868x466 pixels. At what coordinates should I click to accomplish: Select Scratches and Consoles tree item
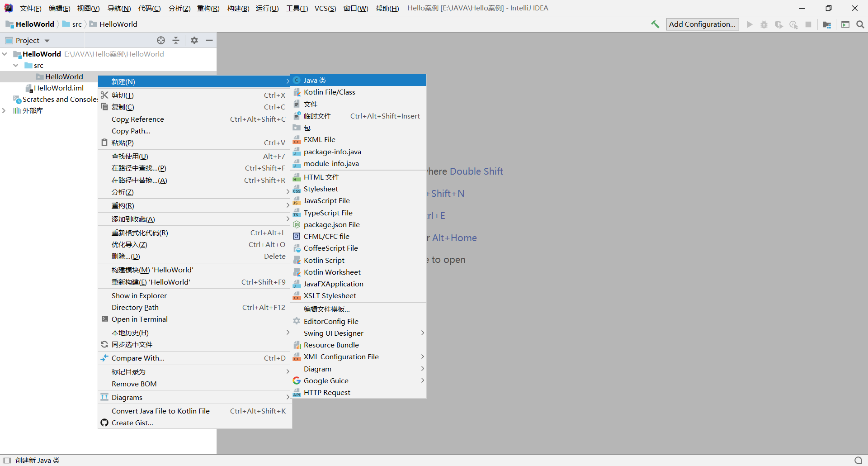(56, 99)
